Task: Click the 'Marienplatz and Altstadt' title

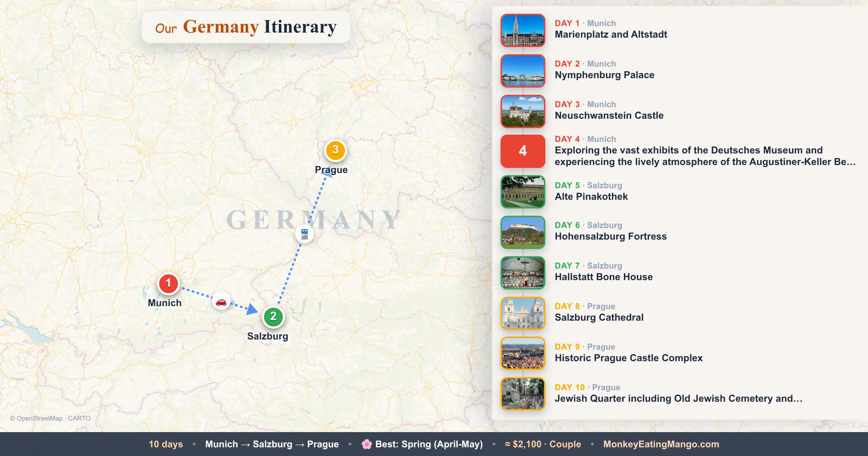Action: [x=611, y=34]
